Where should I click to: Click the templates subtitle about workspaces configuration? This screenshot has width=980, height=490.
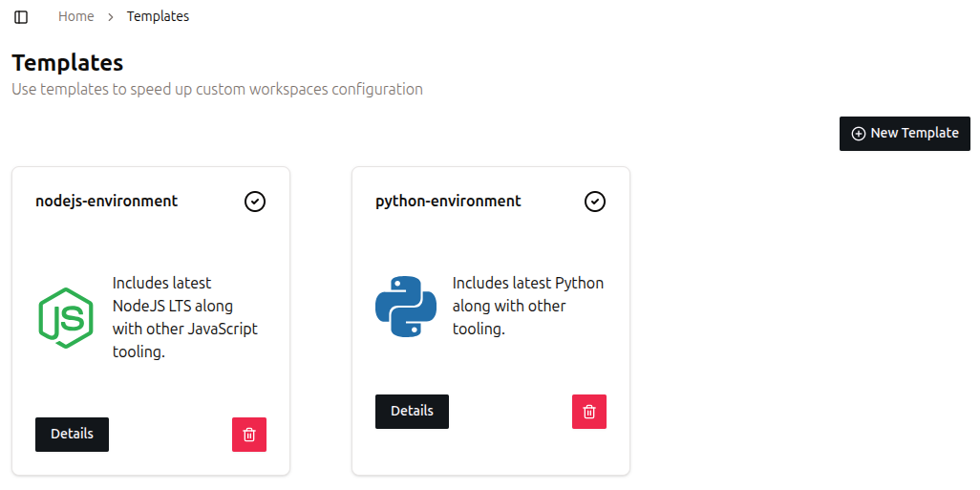point(217,89)
